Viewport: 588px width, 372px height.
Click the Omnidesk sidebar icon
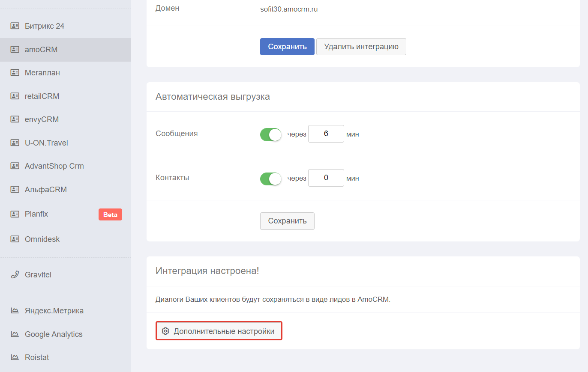15,239
